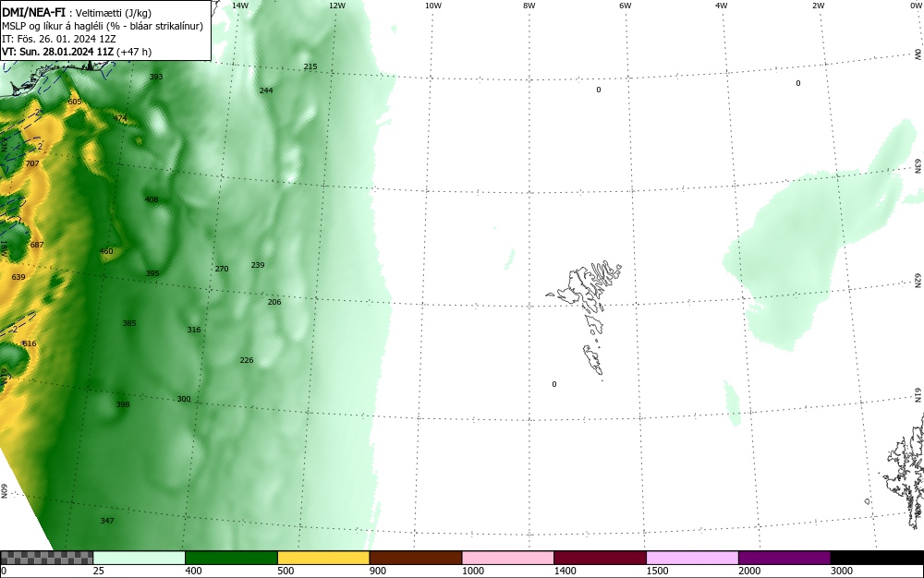This screenshot has width=924, height=578.
Task: Click the map value '707'
Action: 32,163
